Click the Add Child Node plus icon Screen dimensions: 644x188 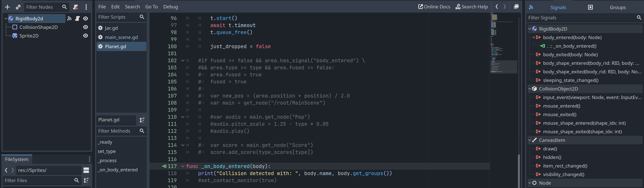pos(8,7)
